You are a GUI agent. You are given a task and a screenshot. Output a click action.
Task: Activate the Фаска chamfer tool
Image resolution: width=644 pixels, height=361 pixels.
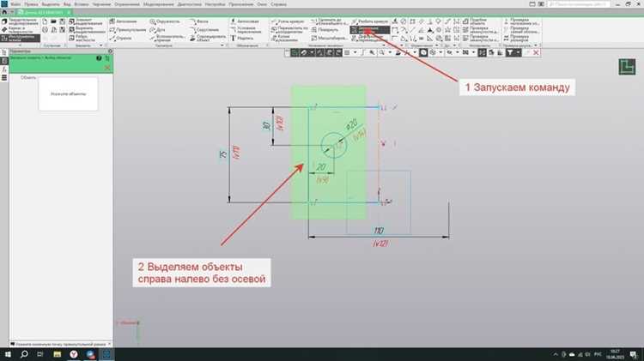coord(199,21)
